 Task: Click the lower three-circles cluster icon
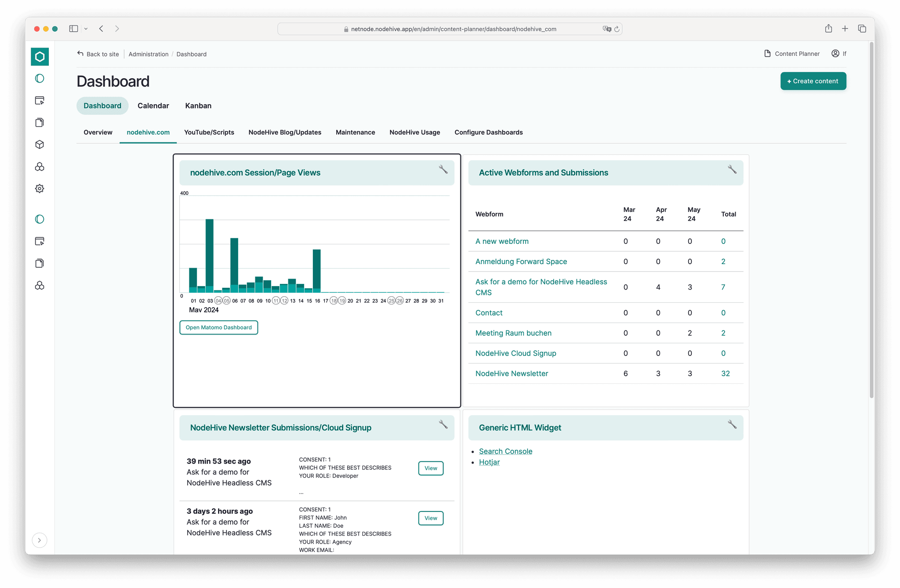(40, 286)
